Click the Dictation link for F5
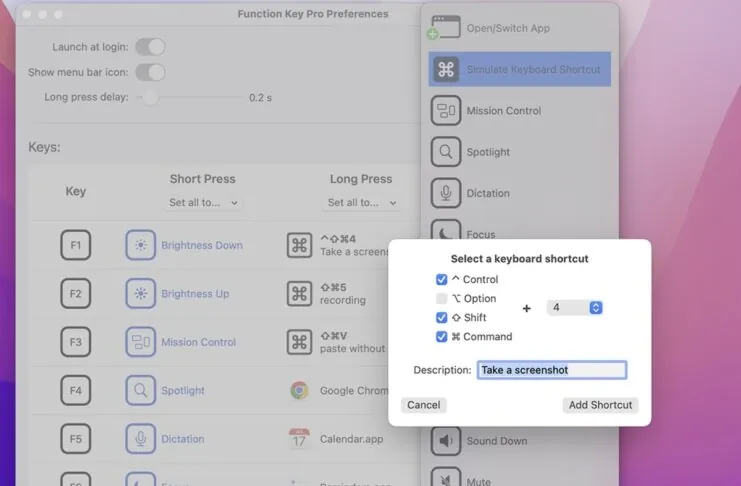This screenshot has height=486, width=741. [x=183, y=439]
